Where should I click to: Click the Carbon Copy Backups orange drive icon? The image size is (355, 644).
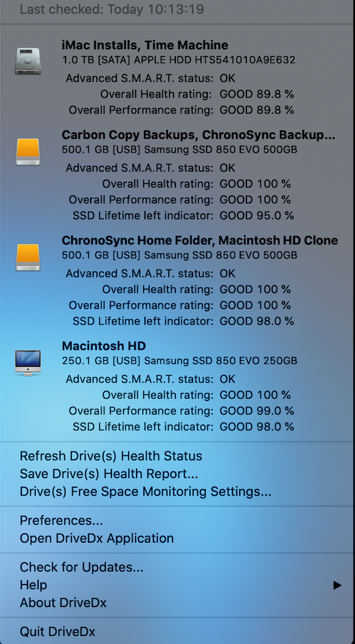tap(28, 152)
